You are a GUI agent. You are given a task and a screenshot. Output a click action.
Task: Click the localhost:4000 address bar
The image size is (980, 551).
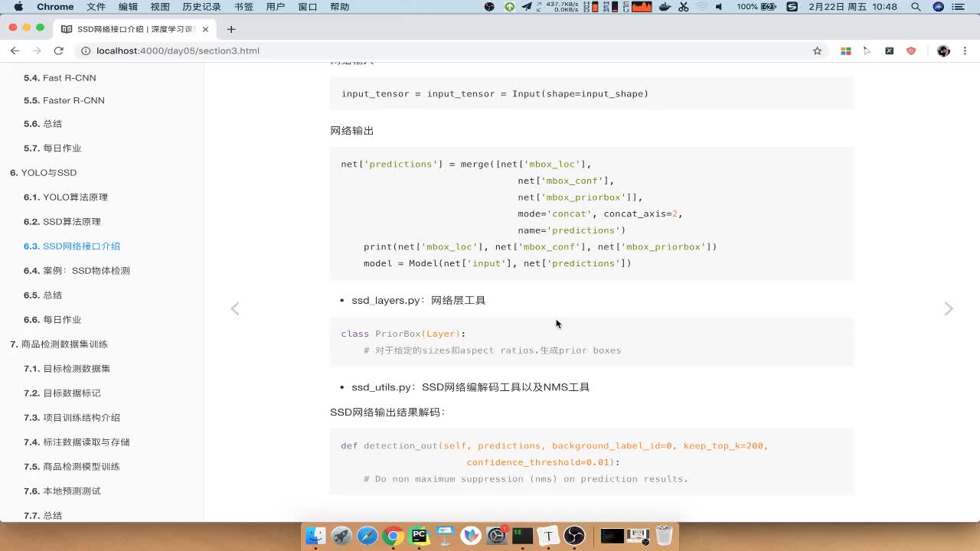[444, 51]
